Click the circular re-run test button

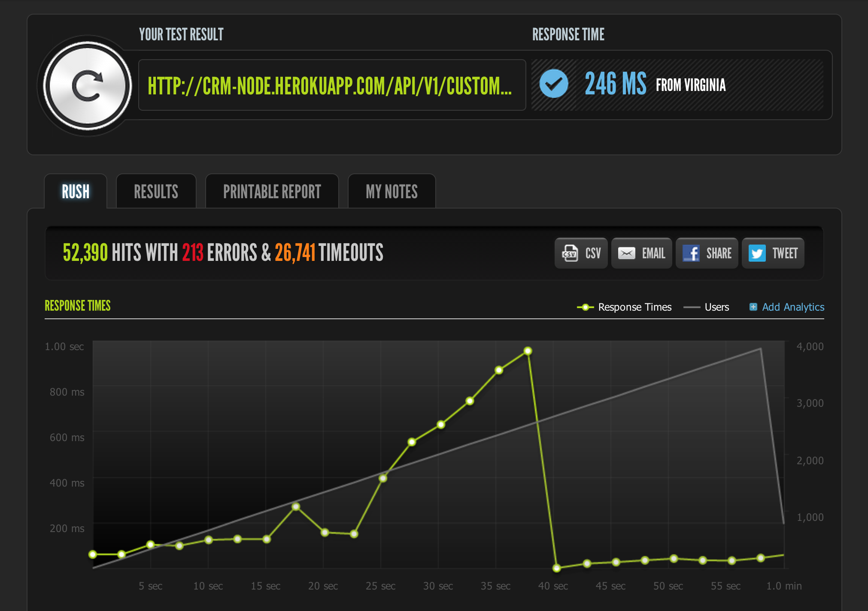(x=88, y=86)
